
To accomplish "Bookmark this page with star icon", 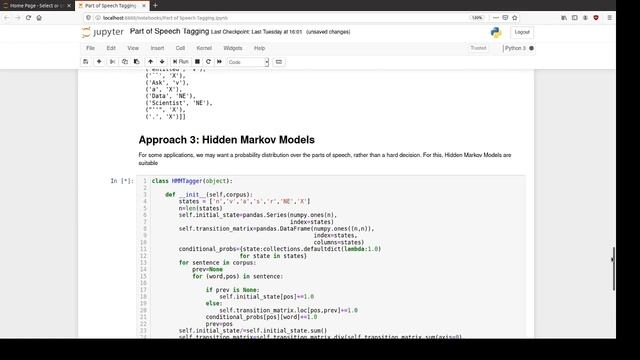I will pos(515,18).
